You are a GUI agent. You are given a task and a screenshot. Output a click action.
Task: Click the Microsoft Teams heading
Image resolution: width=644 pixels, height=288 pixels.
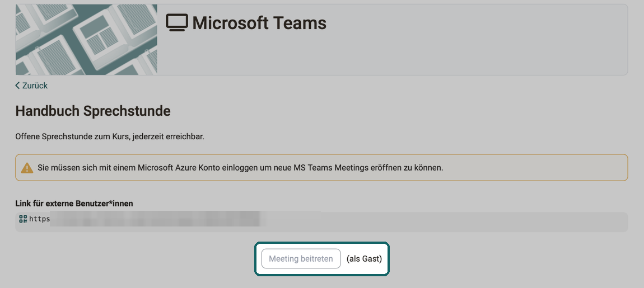pos(259,23)
